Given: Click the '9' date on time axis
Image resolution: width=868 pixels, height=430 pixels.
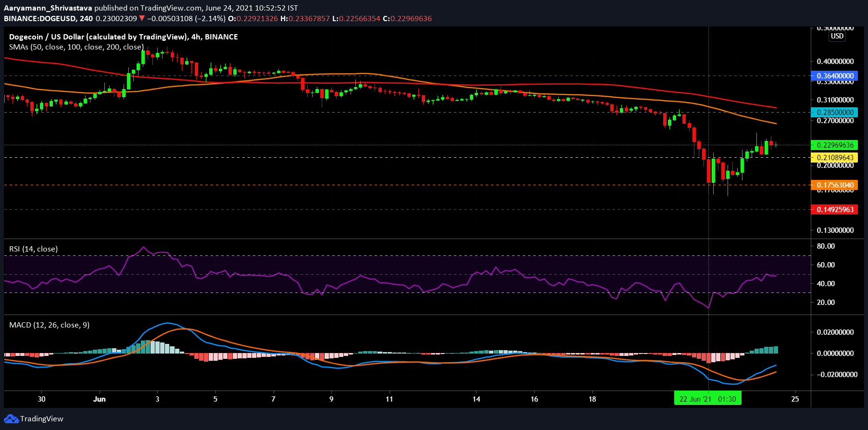Looking at the screenshot, I should tap(331, 399).
